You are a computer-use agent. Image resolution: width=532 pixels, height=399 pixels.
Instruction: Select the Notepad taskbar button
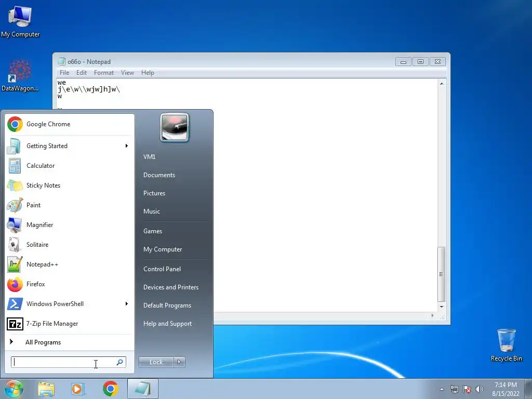click(x=142, y=389)
